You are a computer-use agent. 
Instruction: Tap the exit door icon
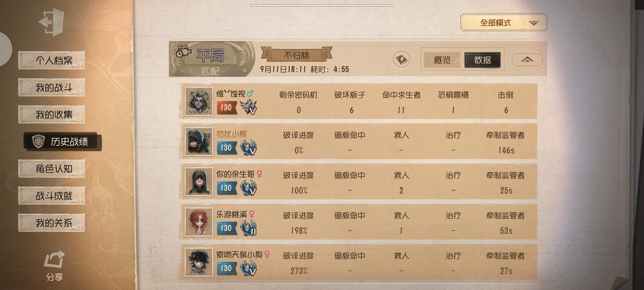pyautogui.click(x=51, y=22)
